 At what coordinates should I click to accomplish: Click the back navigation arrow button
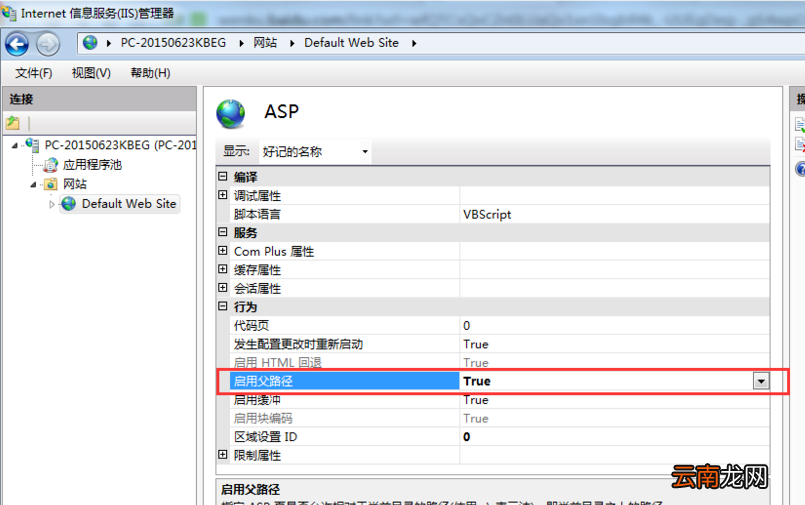(17, 44)
